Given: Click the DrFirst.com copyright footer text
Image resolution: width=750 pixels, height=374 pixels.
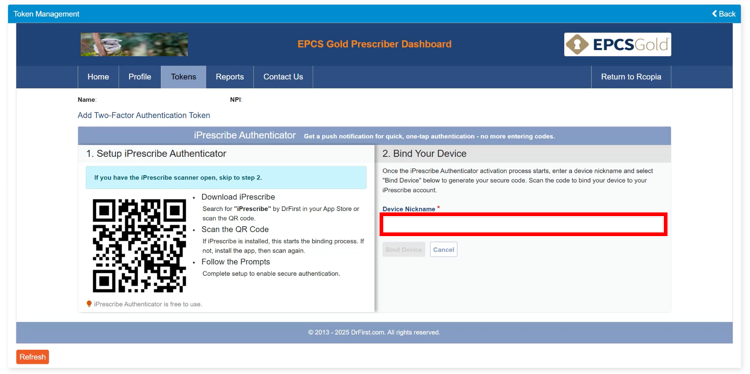Looking at the screenshot, I should click(x=374, y=332).
